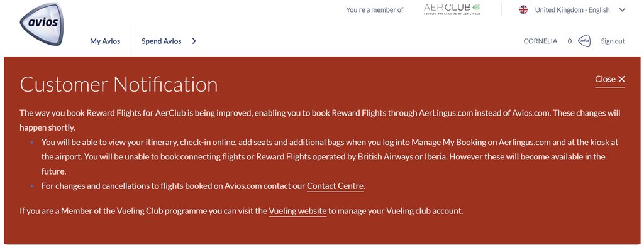This screenshot has height=248, width=644.
Task: Visit the Vueling website link
Action: [297, 212]
